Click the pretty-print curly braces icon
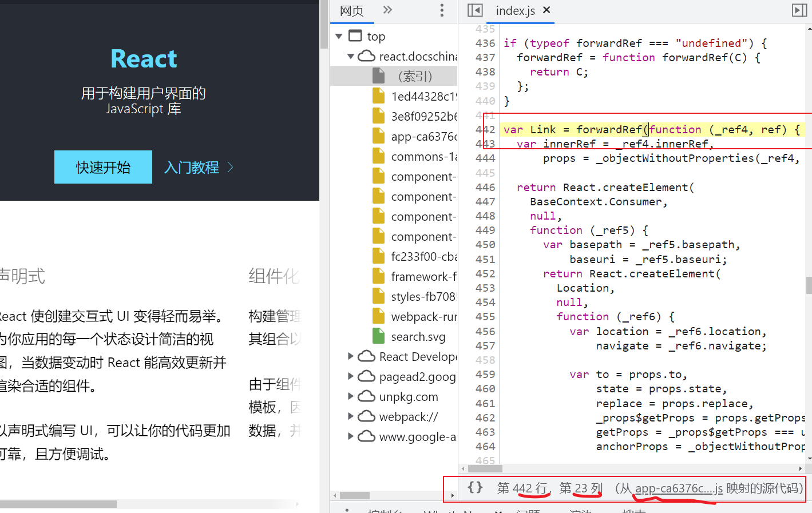Image resolution: width=812 pixels, height=513 pixels. click(475, 488)
